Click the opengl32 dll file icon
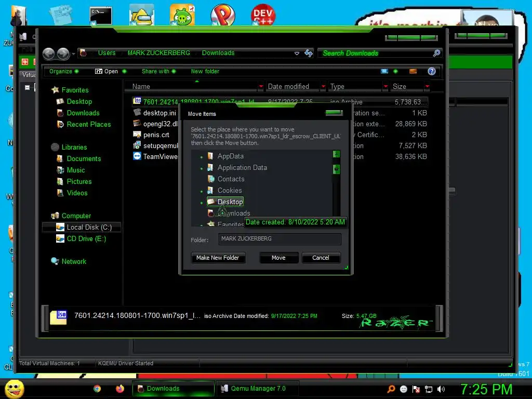The width and height of the screenshot is (532, 399). pos(137,124)
